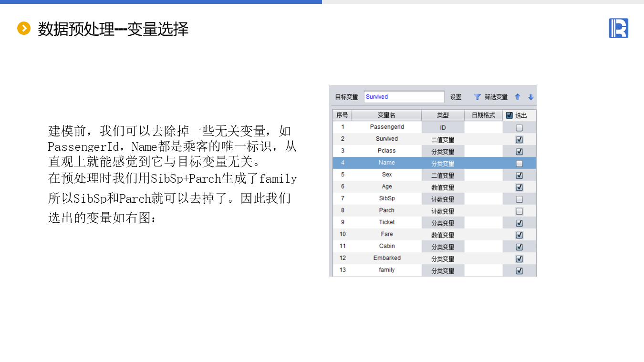Select the Cabin variable name cell

[387, 247]
